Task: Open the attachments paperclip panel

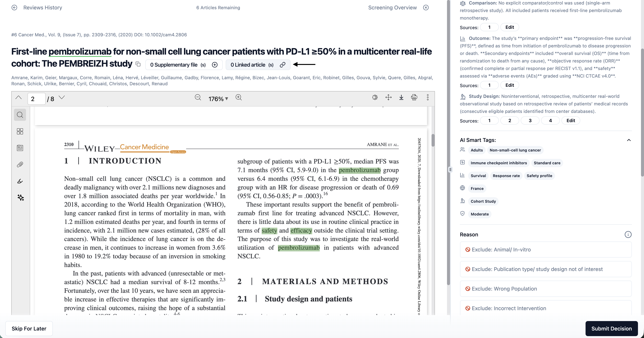Action: (x=20, y=164)
